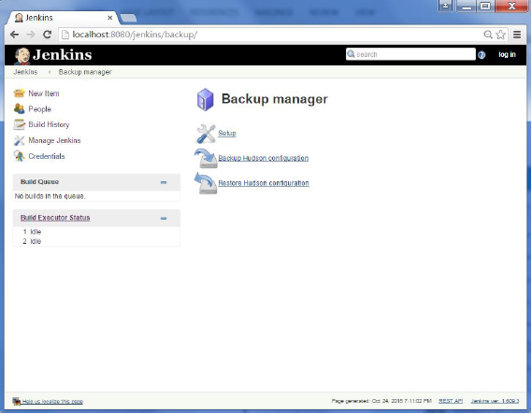Click the New Item box icon
The image size is (532, 414).
pos(19,93)
